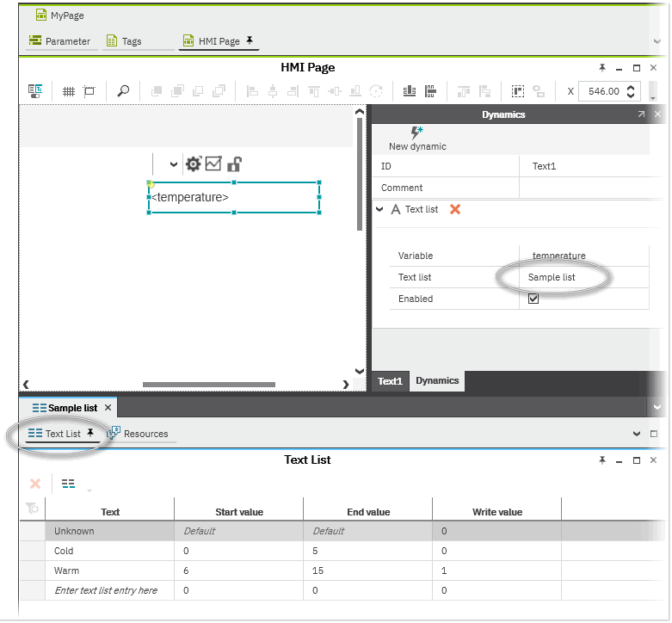Viewport: 672px width, 623px height.
Task: Select the zoom magnifier tool
Action: tap(123, 91)
